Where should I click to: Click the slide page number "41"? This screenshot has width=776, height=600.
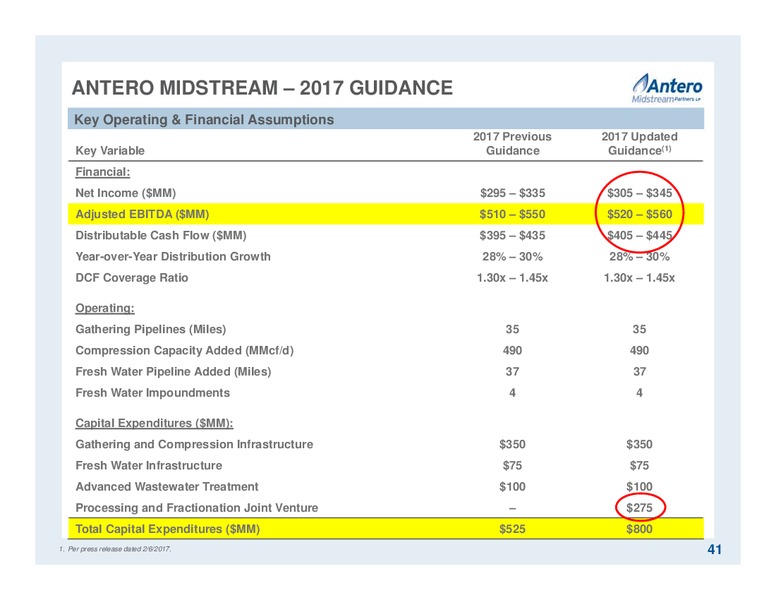point(714,550)
